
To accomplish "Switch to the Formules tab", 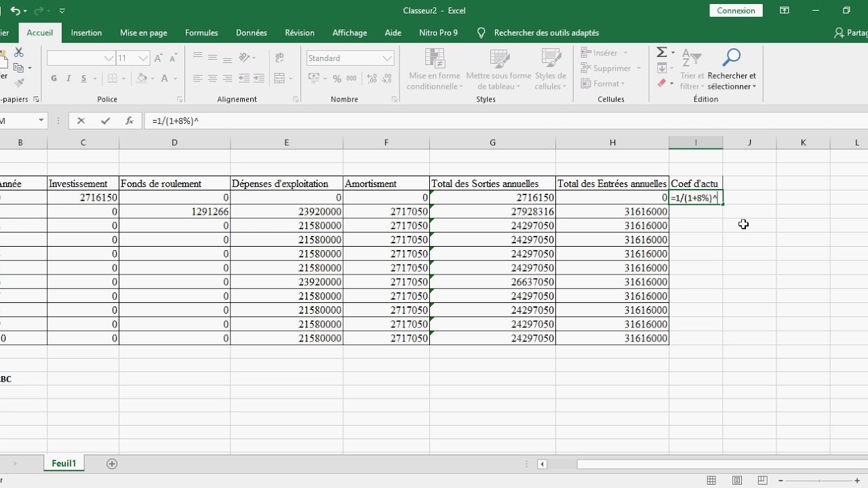I will click(x=201, y=33).
